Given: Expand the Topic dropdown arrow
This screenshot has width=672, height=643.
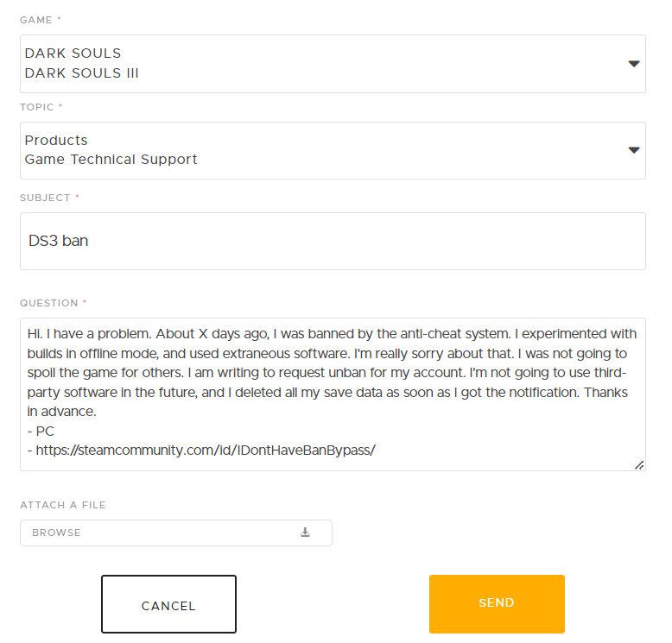Looking at the screenshot, I should (633, 150).
